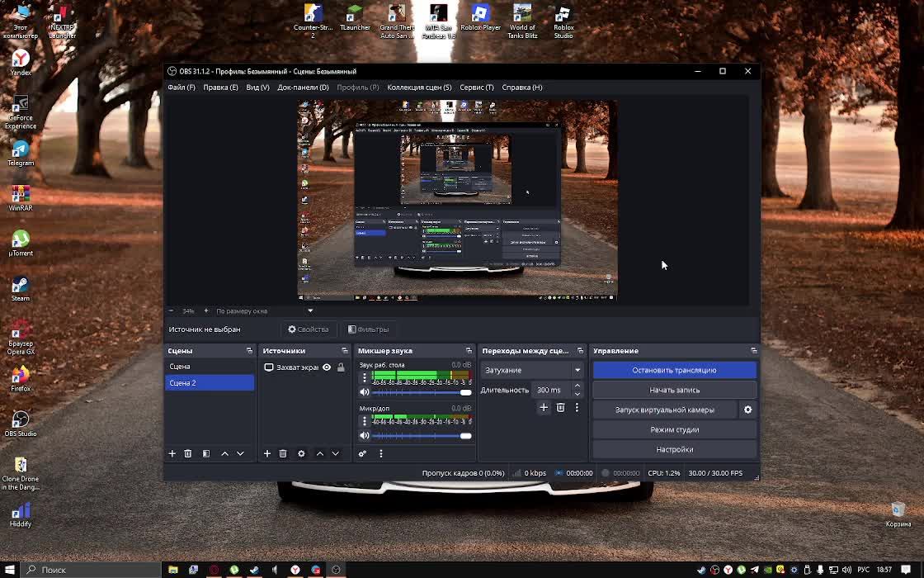Open Telegram desktop shortcut
The image size is (924, 578).
(x=21, y=154)
